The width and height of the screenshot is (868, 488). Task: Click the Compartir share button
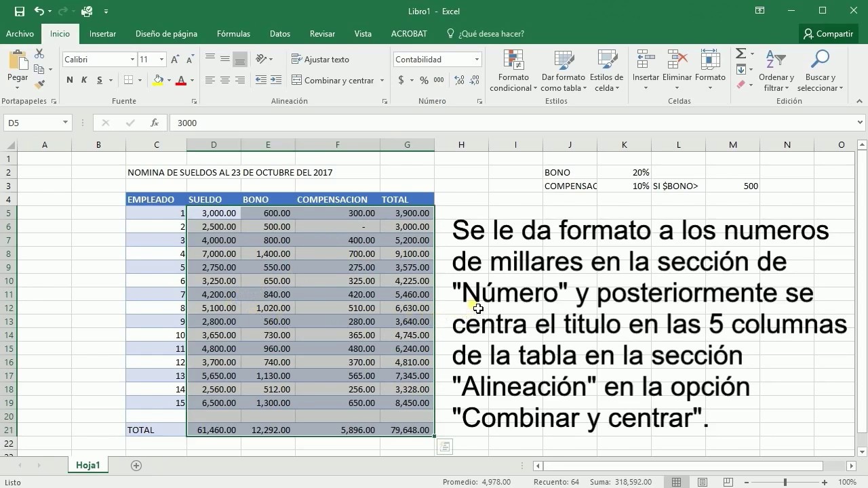pyautogui.click(x=828, y=34)
